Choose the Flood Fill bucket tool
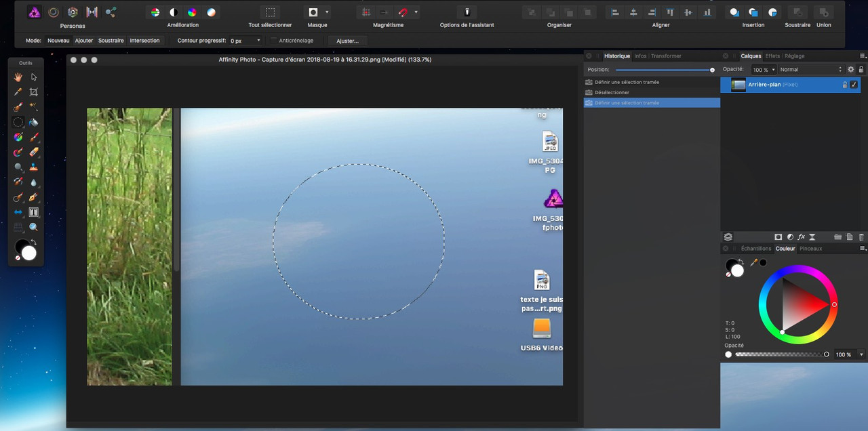 (33, 122)
